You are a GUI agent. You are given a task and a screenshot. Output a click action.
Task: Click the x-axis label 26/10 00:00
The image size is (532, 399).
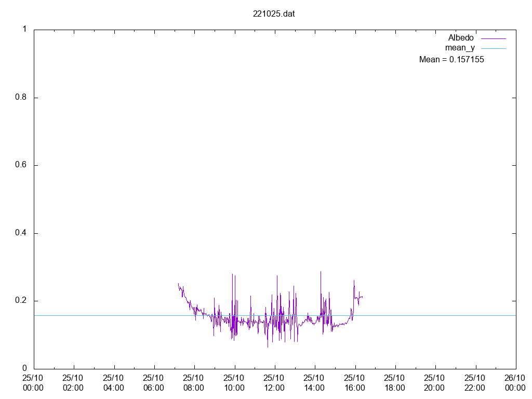click(515, 383)
